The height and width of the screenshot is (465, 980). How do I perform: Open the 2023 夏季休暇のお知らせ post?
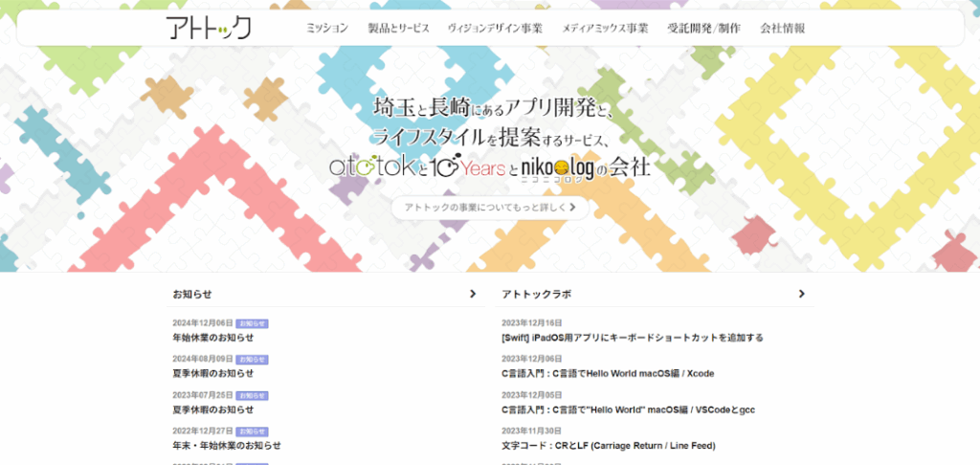pyautogui.click(x=213, y=410)
